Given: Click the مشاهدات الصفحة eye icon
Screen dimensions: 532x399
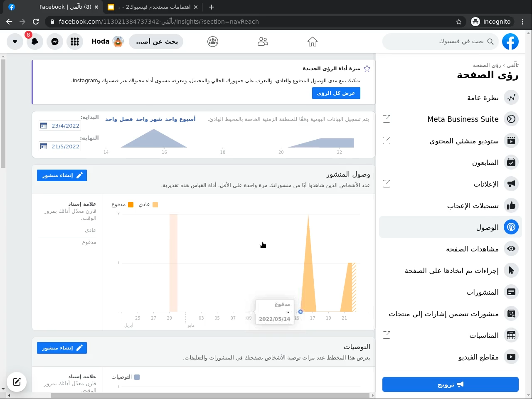Looking at the screenshot, I should pyautogui.click(x=511, y=249).
